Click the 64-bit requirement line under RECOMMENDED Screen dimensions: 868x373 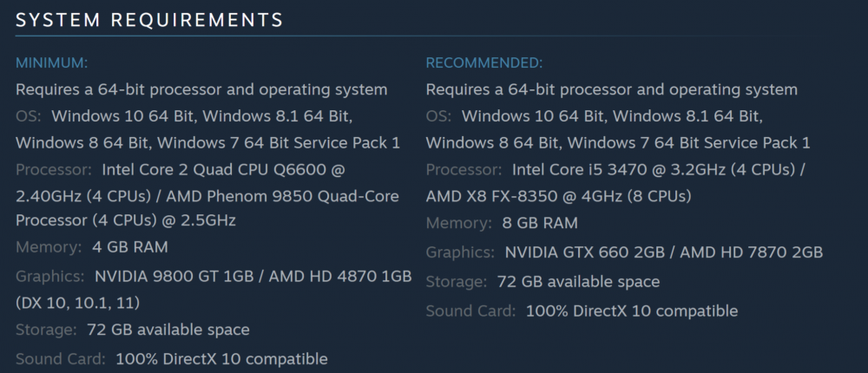[612, 89]
